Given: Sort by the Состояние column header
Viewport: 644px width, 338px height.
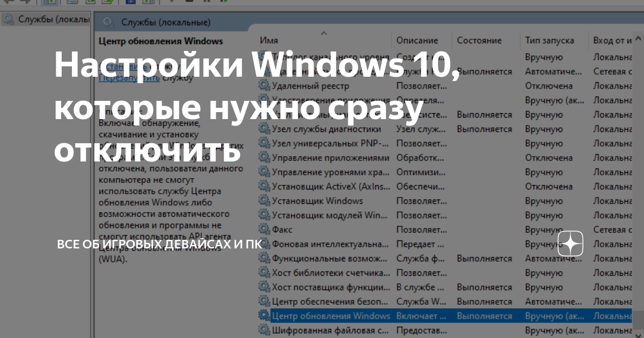Looking at the screenshot, I should pyautogui.click(x=479, y=41).
